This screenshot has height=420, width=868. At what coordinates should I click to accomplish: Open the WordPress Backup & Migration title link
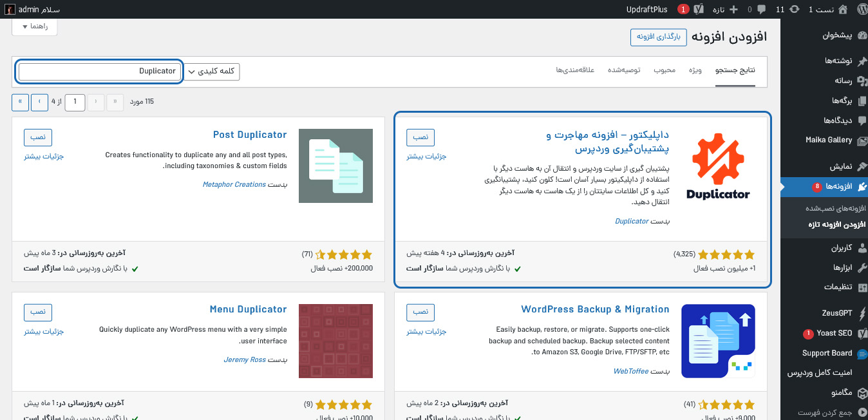596,309
